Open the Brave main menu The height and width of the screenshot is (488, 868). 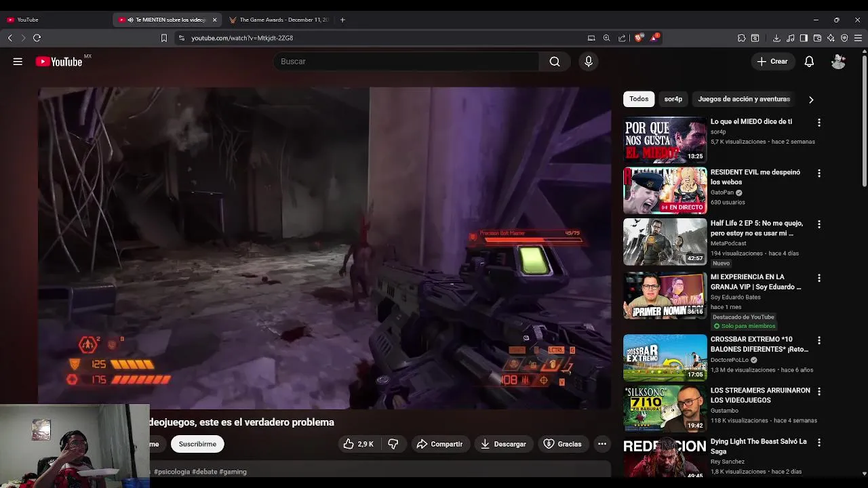pyautogui.click(x=858, y=38)
